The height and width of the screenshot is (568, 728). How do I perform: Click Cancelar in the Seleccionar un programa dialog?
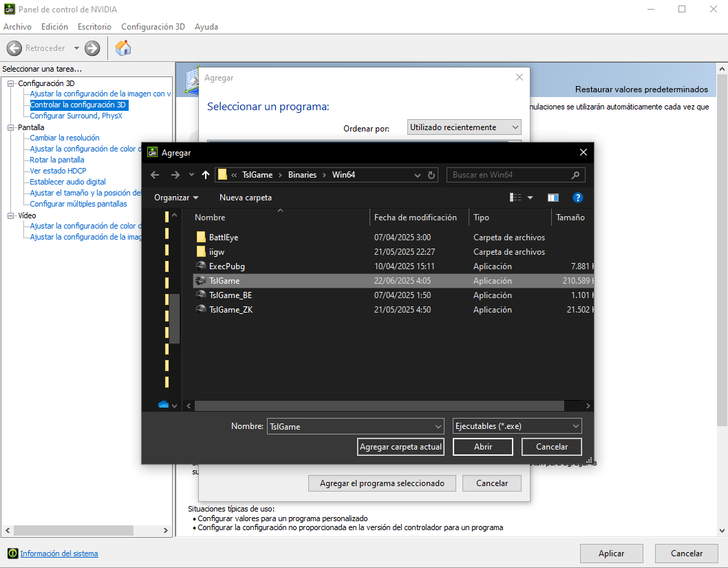point(492,483)
